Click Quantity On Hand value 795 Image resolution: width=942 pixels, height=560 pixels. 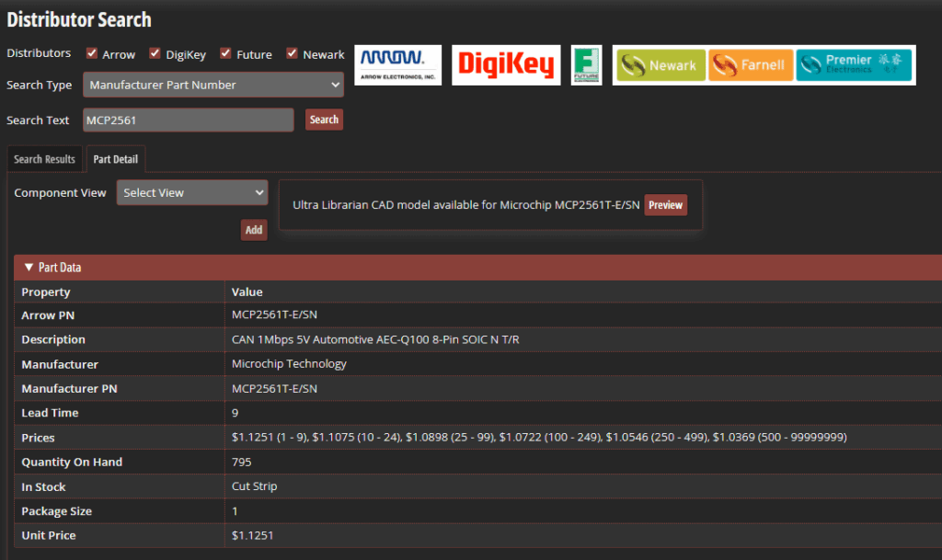click(x=242, y=463)
